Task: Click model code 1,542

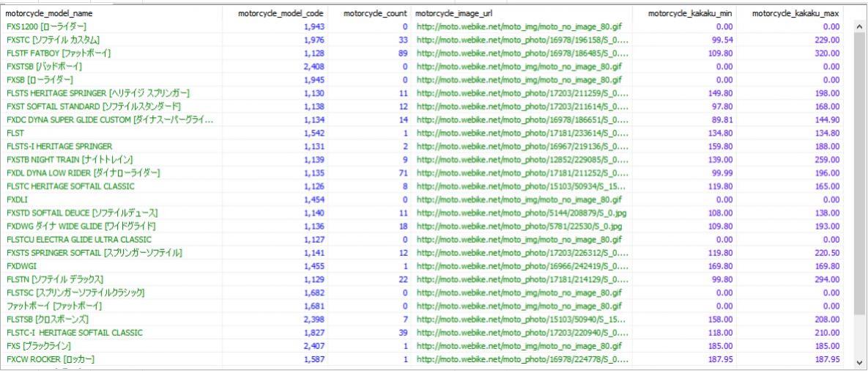Action: pyautogui.click(x=314, y=133)
